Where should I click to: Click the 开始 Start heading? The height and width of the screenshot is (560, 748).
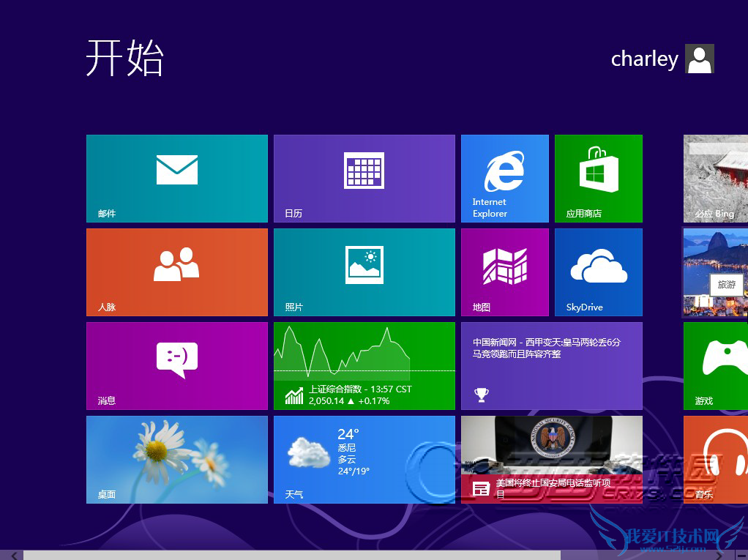click(125, 58)
